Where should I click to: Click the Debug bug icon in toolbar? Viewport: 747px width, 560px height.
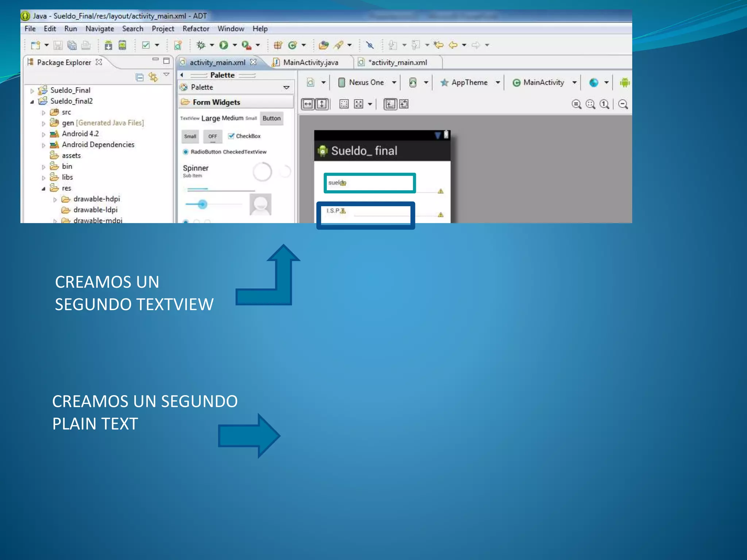coord(201,45)
